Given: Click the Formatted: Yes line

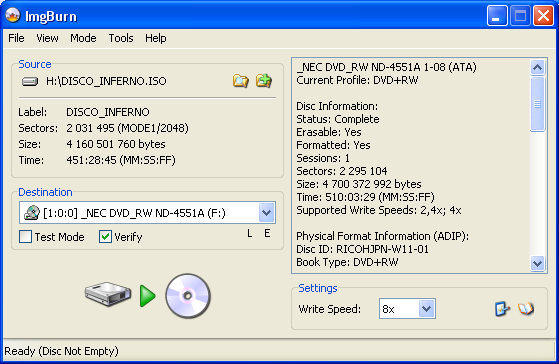Looking at the screenshot, I should pos(333,145).
